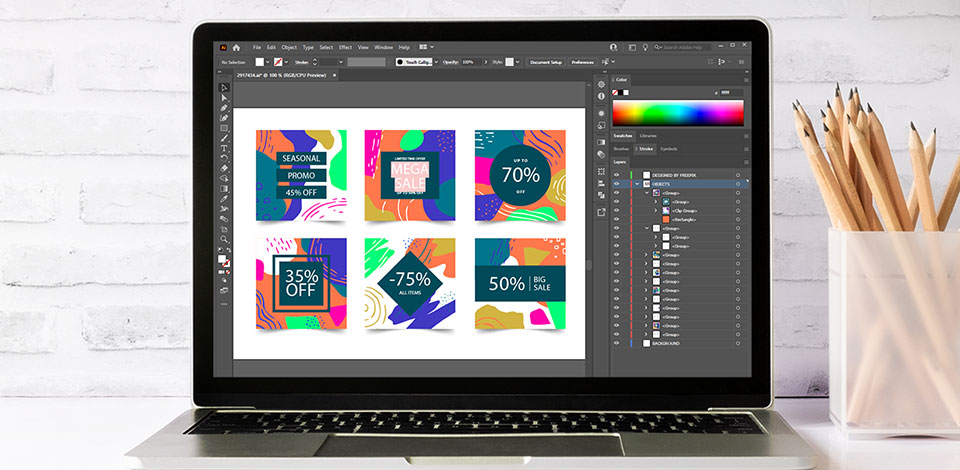Open the Window menu
960x470 pixels.
coord(383,47)
